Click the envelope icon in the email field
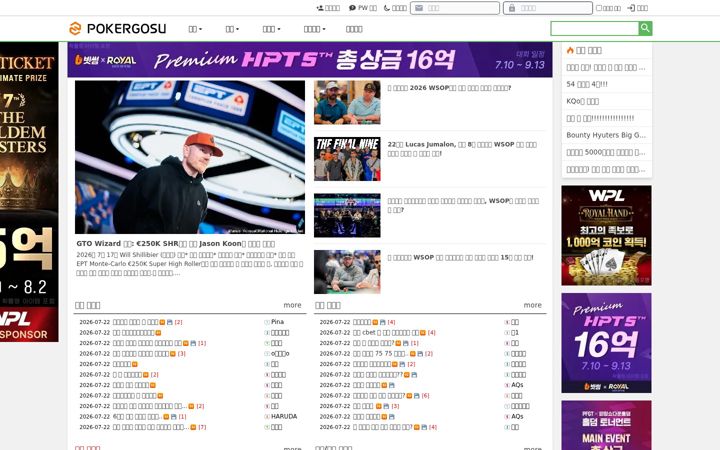Image resolution: width=720 pixels, height=450 pixels. coord(419,8)
